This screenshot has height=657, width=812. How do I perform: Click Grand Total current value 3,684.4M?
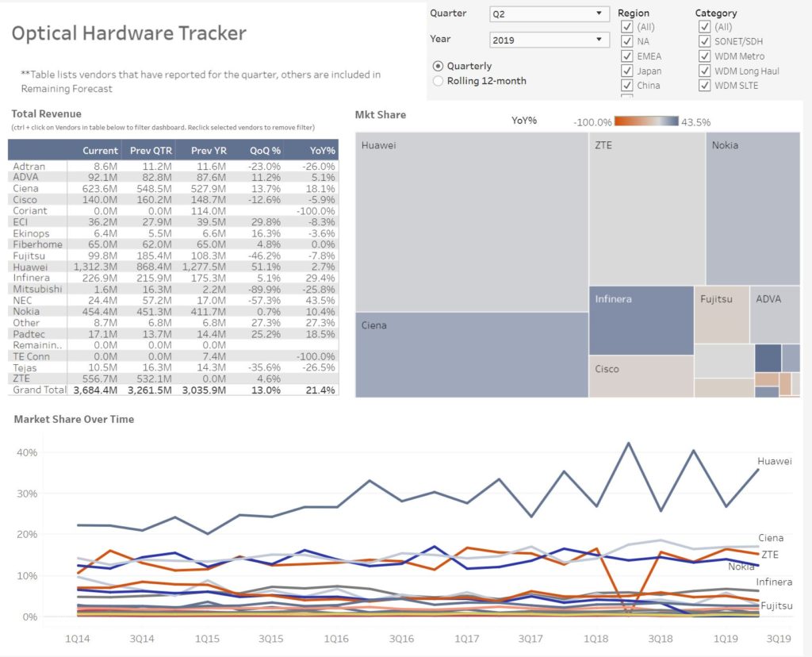(95, 390)
